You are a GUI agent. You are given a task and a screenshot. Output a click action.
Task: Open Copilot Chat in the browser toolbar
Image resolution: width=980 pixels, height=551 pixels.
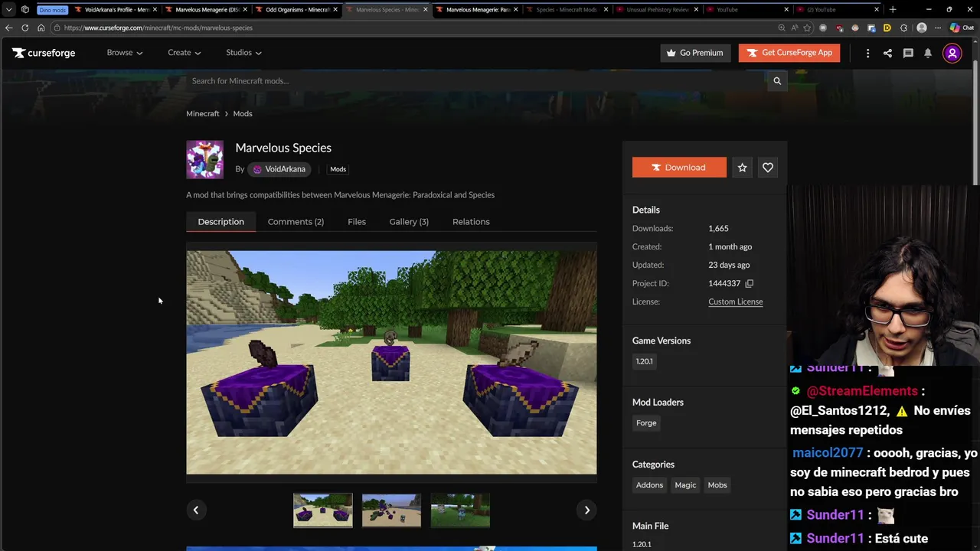pyautogui.click(x=962, y=28)
